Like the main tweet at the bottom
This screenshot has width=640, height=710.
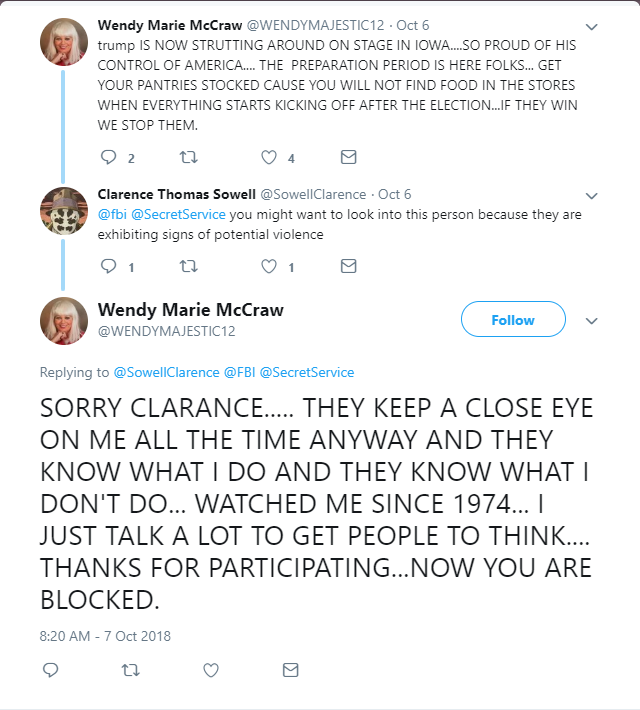tap(211, 670)
